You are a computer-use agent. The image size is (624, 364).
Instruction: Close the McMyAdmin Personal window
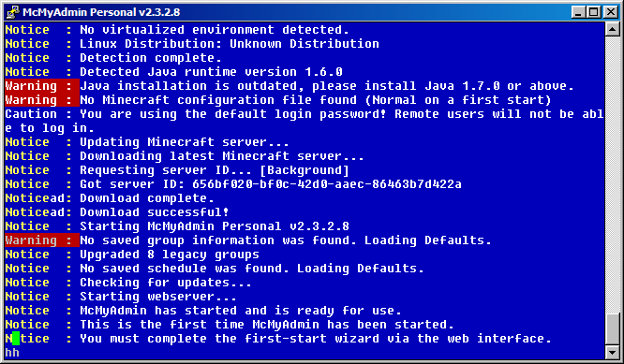coord(611,12)
